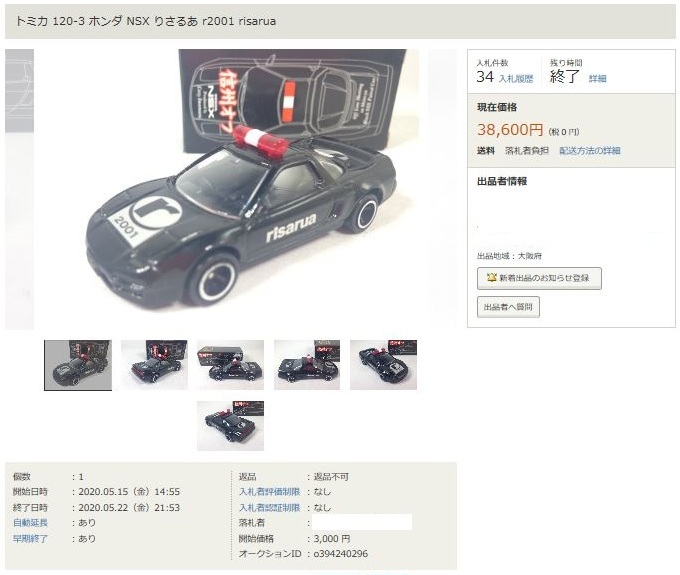Select the first thumbnail of the NSX

pyautogui.click(x=78, y=365)
